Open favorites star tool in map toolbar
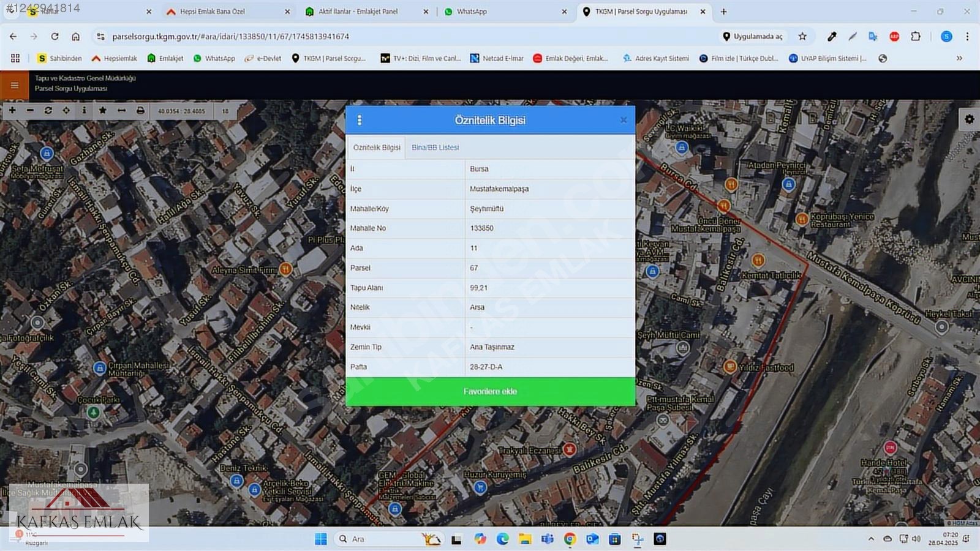The image size is (980, 551). [x=102, y=110]
